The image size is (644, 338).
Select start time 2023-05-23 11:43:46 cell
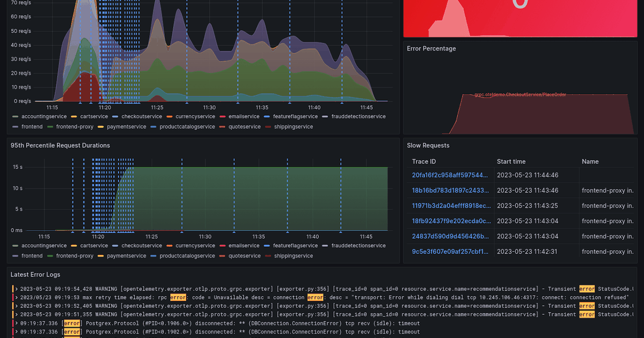pos(528,190)
